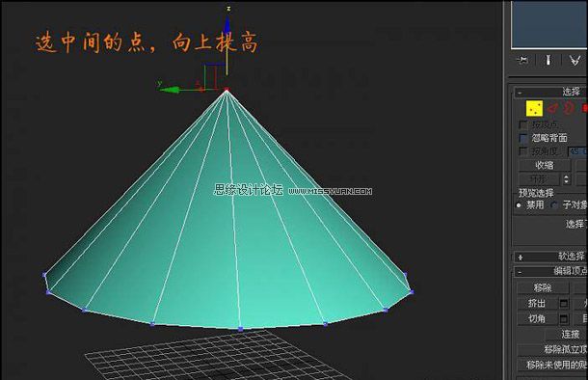Enable the 按角度 checkbox
Viewport: 588px width, 380px height.
[x=522, y=151]
